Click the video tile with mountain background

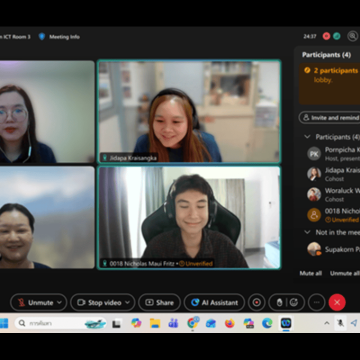pyautogui.click(x=47, y=218)
